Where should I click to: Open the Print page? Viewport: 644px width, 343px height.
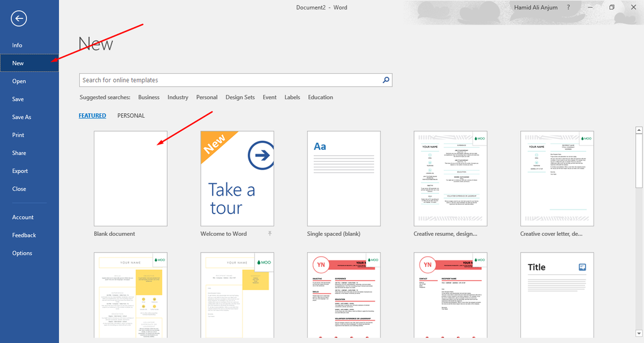[x=29, y=135]
